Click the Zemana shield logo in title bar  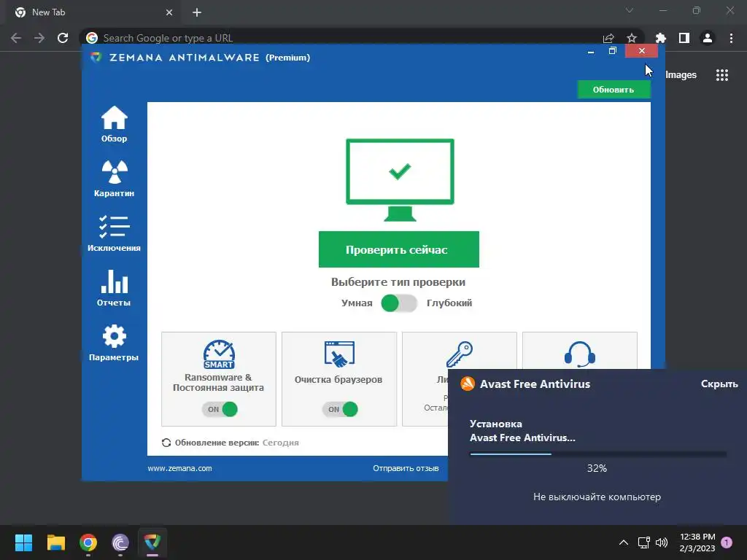(x=96, y=57)
